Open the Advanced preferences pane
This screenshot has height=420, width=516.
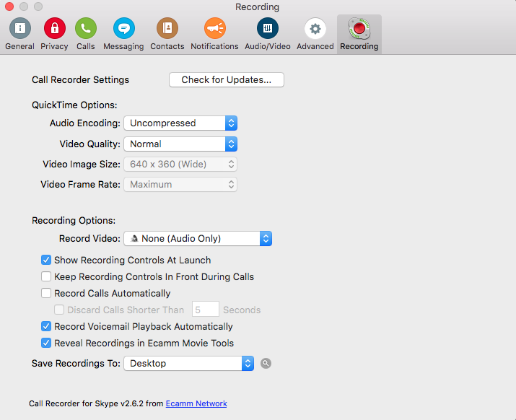(315, 34)
